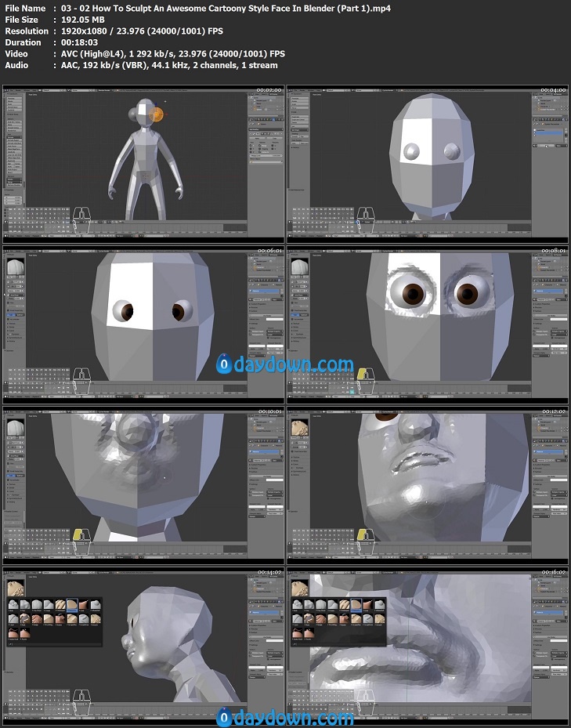
Task: Open Diffuse color swatch in 00:06:01 frame
Action: click(x=274, y=320)
